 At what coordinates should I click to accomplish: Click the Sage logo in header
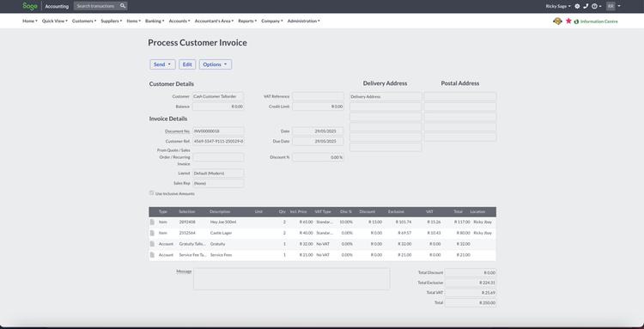(30, 6)
